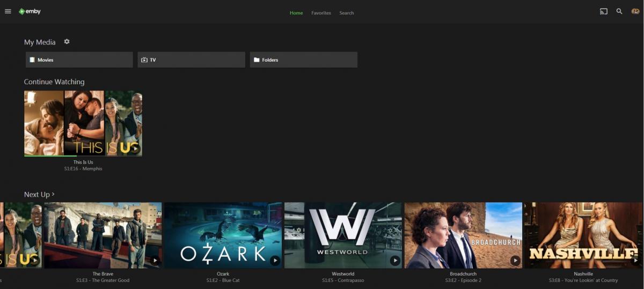The image size is (644, 289).
Task: Open the Cast to device icon
Action: (x=604, y=11)
